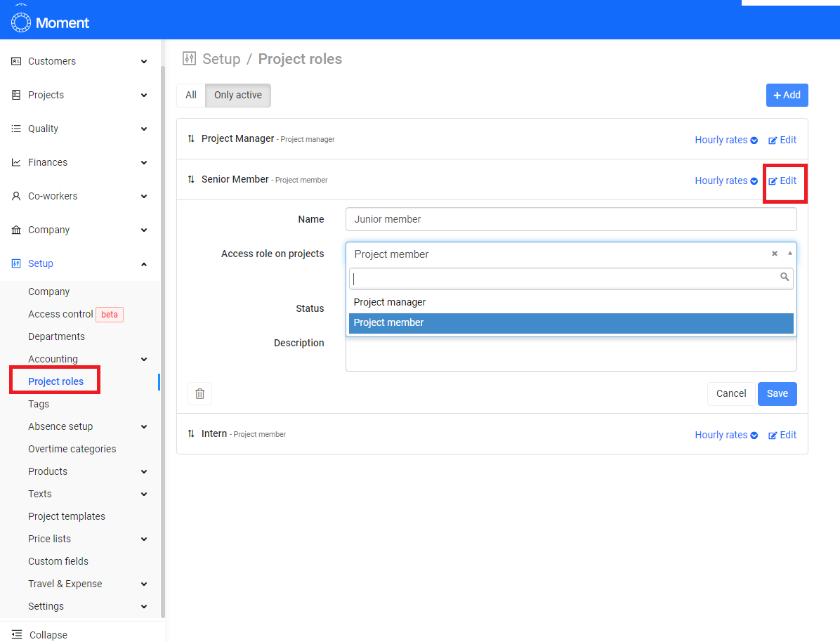
Task: Expand the Price lists submenu
Action: pos(143,539)
